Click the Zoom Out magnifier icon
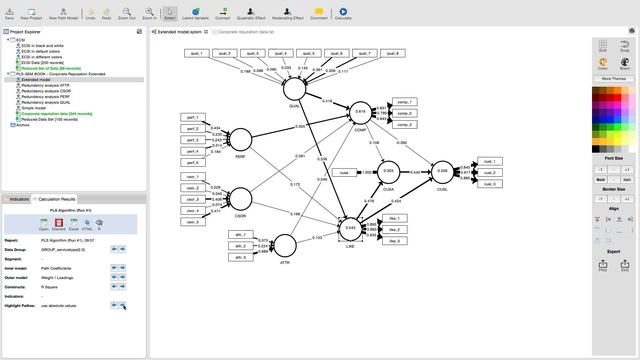This screenshot has width=640, height=360. coord(127,13)
